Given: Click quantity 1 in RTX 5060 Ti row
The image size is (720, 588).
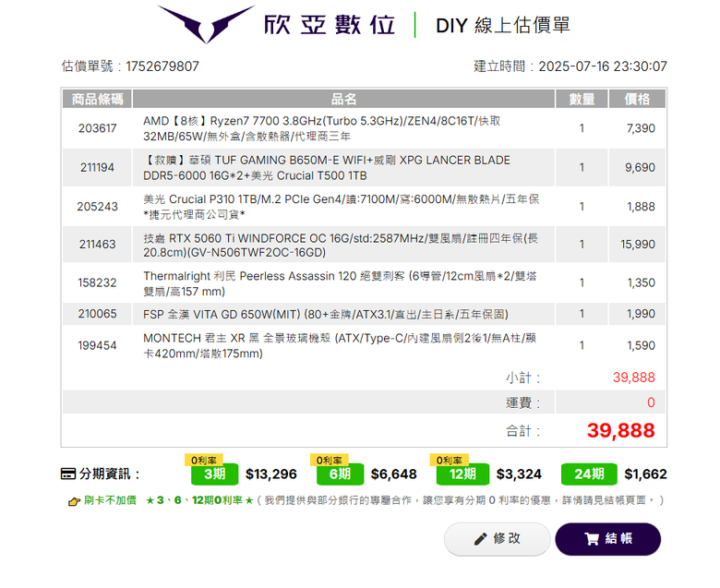Looking at the screenshot, I should 582,245.
